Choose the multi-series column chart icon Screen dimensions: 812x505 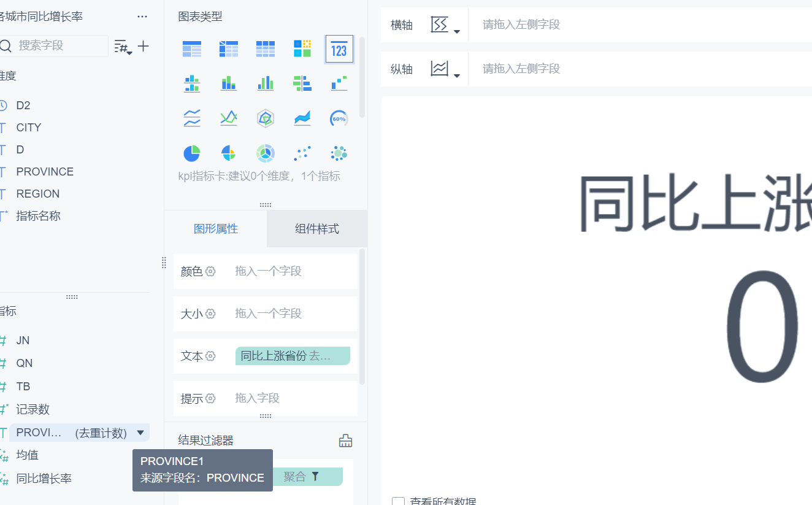pyautogui.click(x=266, y=83)
